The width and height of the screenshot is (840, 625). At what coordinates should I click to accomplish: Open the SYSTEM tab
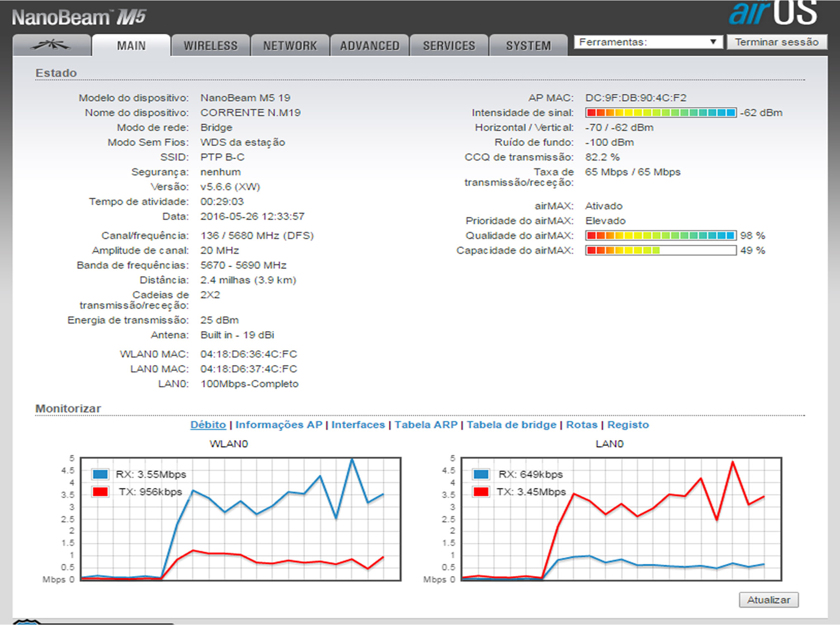coord(528,45)
